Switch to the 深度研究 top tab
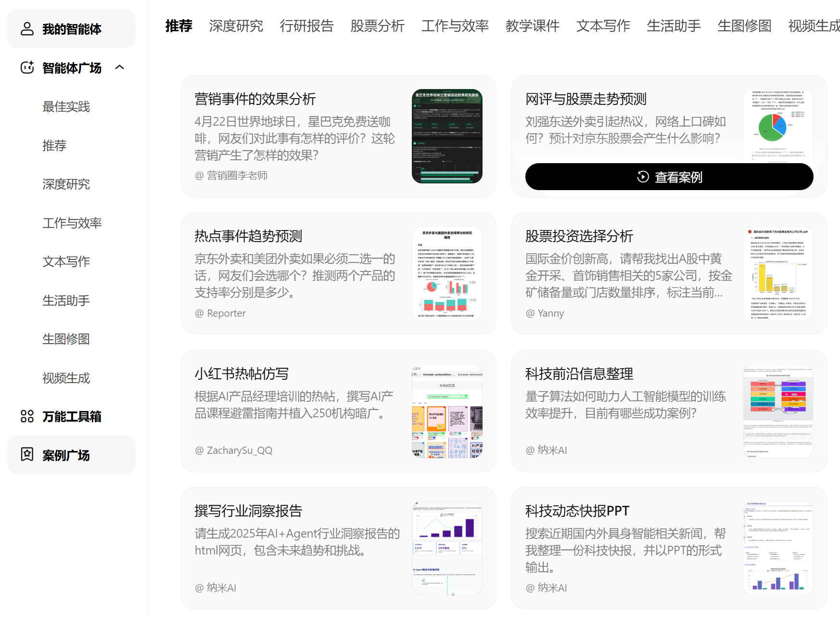Viewport: 840px width, 617px height. (x=236, y=26)
